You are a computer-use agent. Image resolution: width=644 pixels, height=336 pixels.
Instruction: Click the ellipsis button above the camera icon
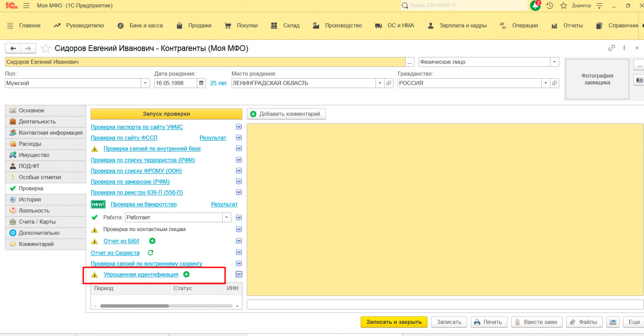639,65
